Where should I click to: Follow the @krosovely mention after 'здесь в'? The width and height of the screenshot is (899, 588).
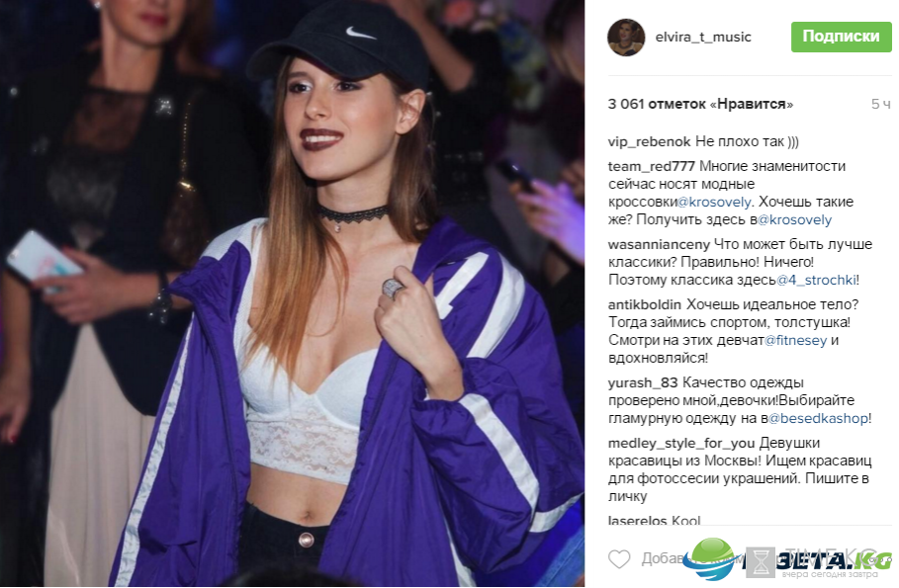coord(794,220)
